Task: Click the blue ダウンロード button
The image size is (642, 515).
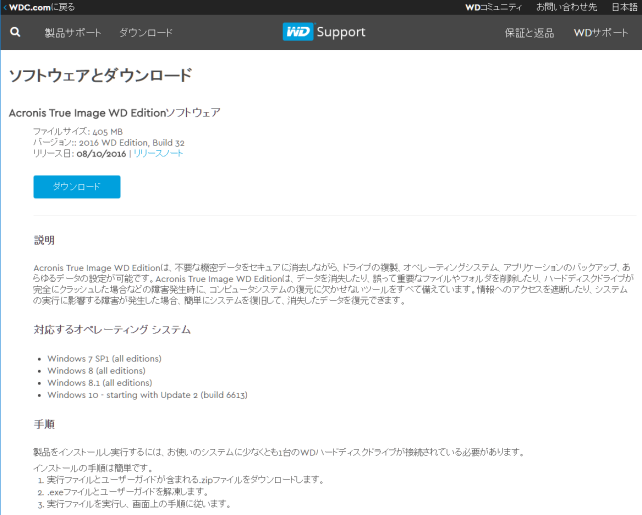Action: 77,187
